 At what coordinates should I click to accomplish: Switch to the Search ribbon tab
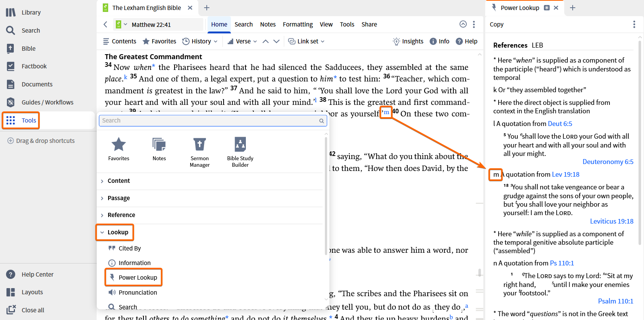[244, 24]
